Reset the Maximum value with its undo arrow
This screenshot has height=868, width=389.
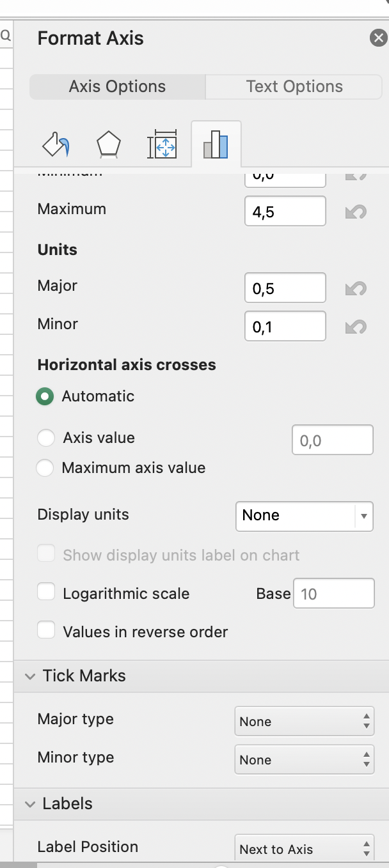(x=356, y=212)
